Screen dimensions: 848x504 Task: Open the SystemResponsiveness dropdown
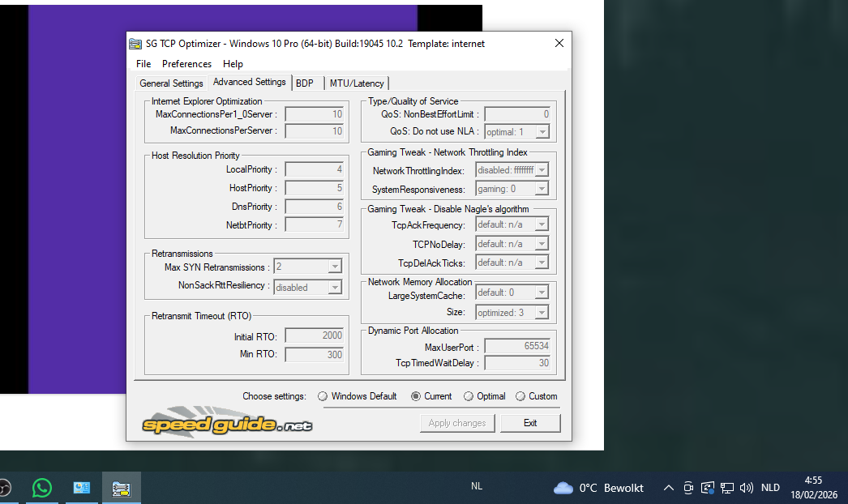point(542,189)
